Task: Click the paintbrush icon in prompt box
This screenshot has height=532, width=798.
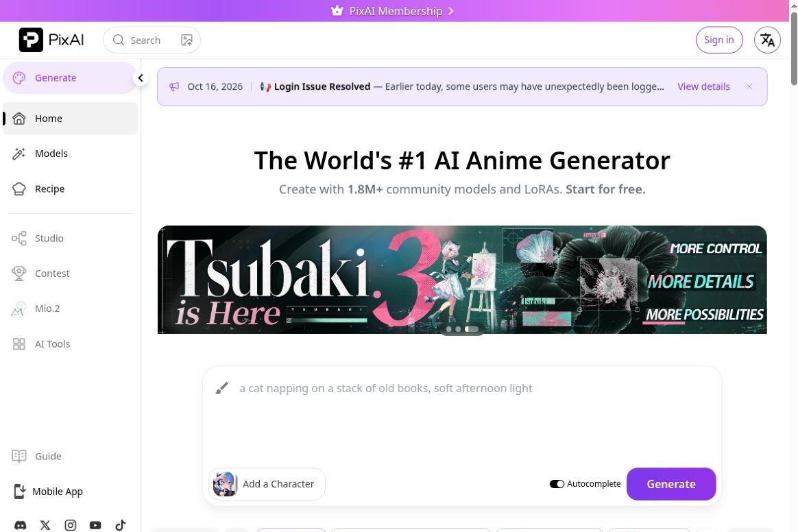Action: point(222,389)
